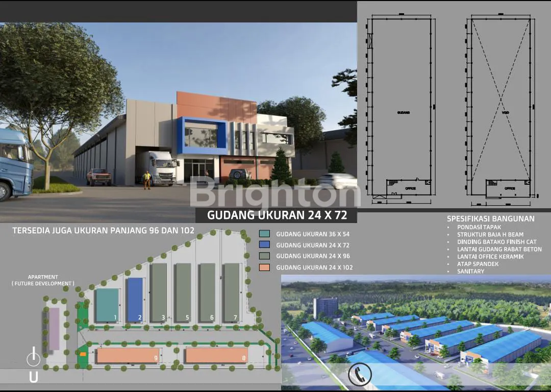Image resolution: width=551 pixels, height=392 pixels.
Task: Click the Gudang Ukuran 24 x 72 banner
Action: point(277,215)
